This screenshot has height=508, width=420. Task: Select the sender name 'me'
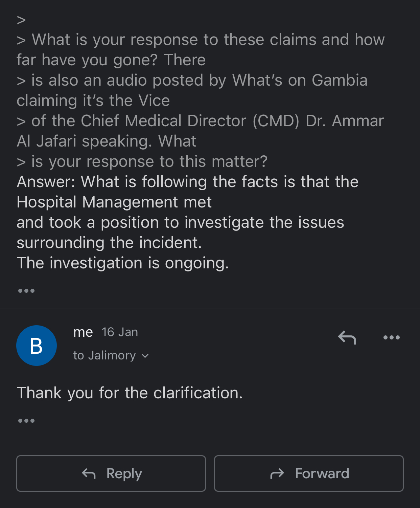click(83, 332)
